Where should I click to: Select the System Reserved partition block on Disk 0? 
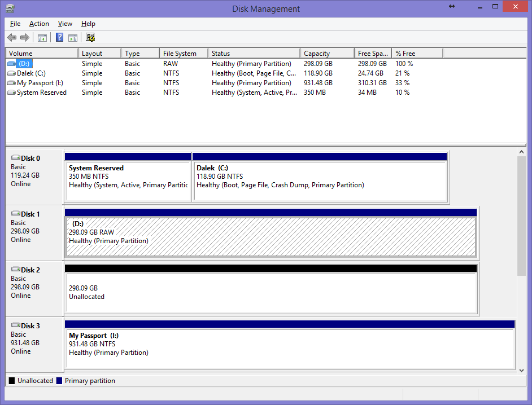tap(128, 178)
